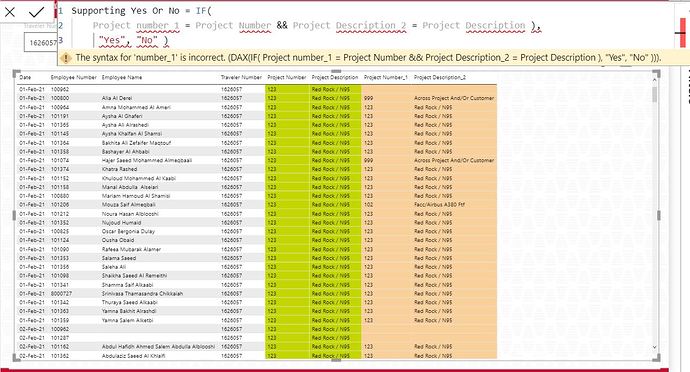Select the 'Noura Hasan Alblooshi' cell

(130, 214)
